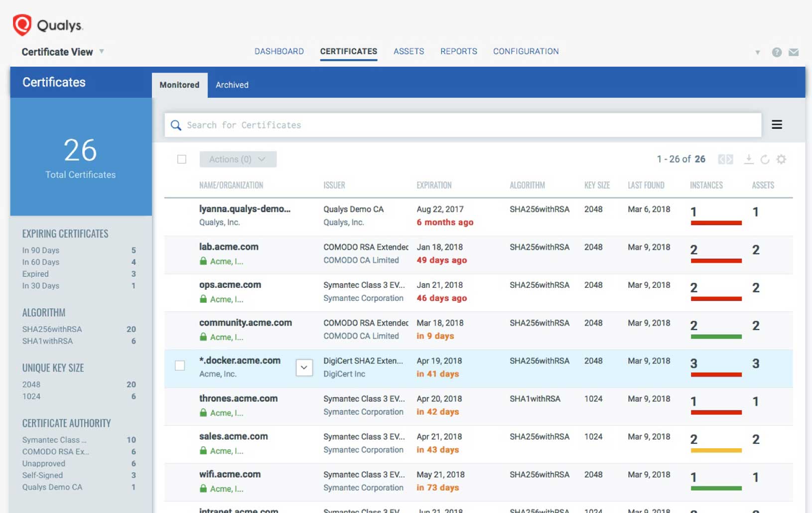This screenshot has height=513, width=812.
Task: Open the download/export icon
Action: pyautogui.click(x=749, y=159)
